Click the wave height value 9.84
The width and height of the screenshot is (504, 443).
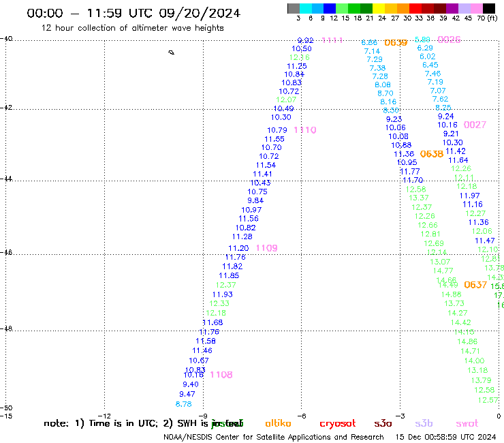coord(255,200)
